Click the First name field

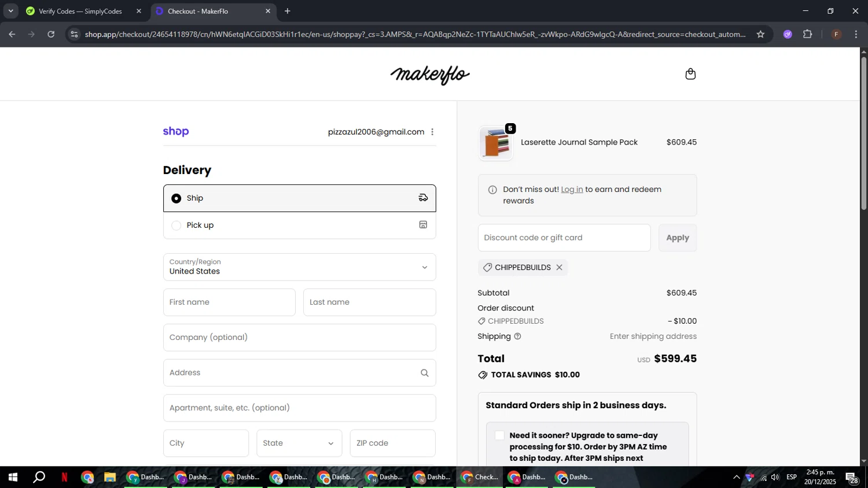[x=229, y=302]
